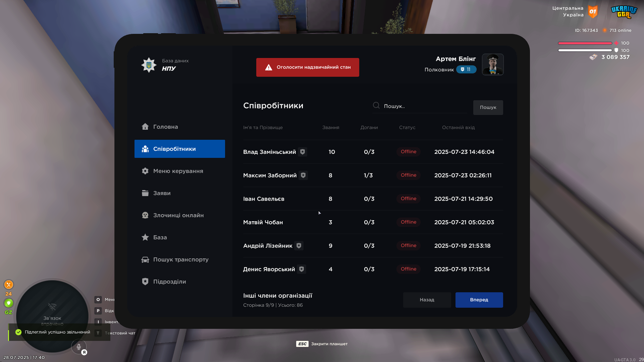Click the shield badge next to Максим Заборний

(x=303, y=175)
